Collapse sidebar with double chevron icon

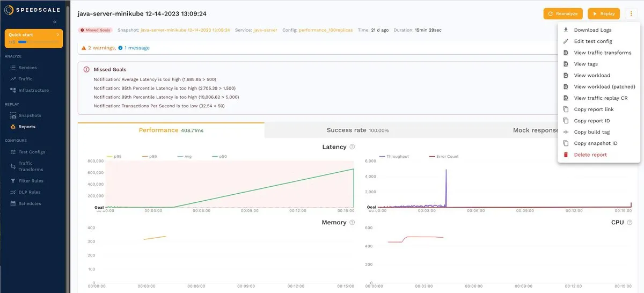[55, 22]
